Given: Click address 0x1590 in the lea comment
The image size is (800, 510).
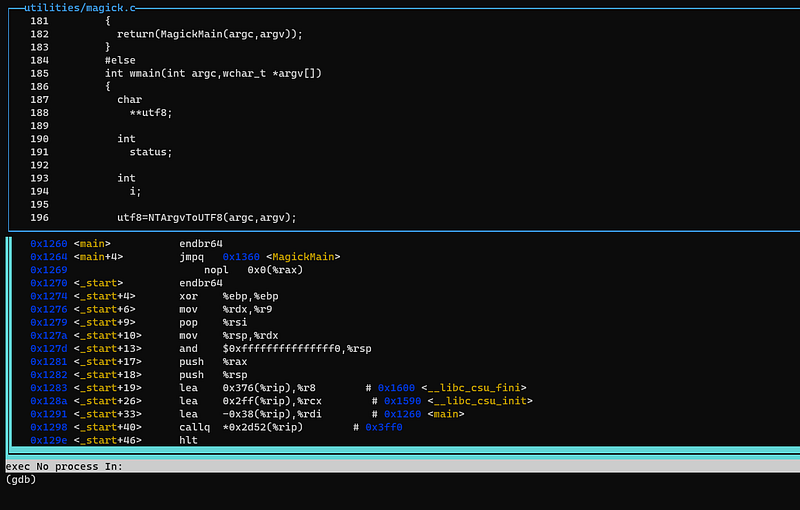Looking at the screenshot, I should pos(403,401).
